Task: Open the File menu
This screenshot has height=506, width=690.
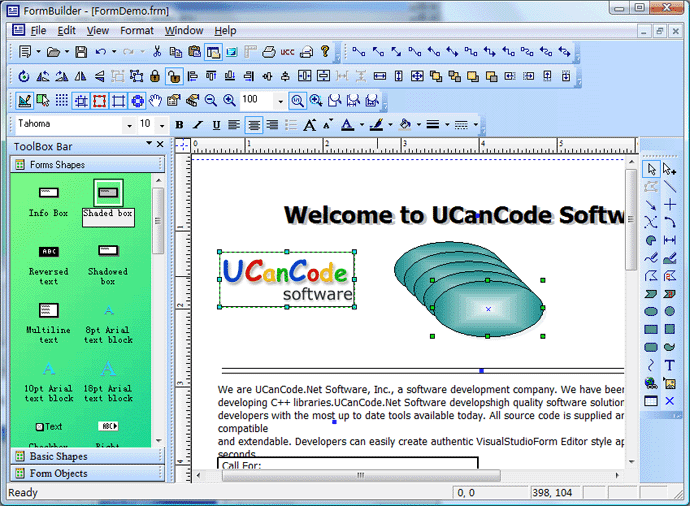Action: (x=38, y=30)
